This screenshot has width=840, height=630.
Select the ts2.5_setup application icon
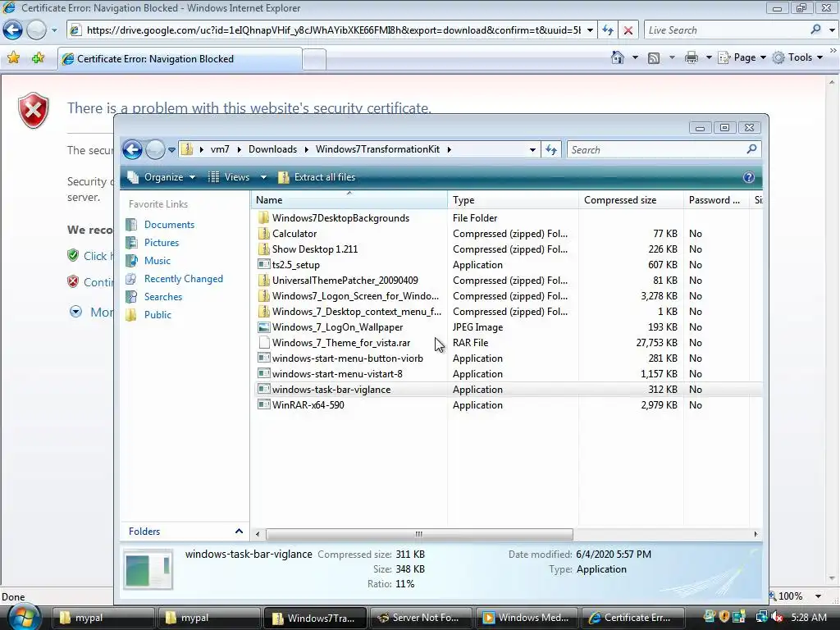click(x=263, y=265)
